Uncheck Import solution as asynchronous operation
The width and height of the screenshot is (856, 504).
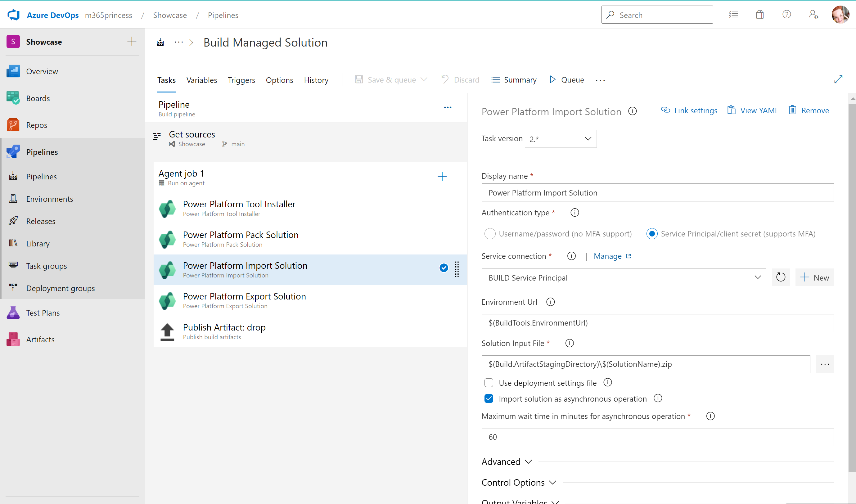coord(489,398)
